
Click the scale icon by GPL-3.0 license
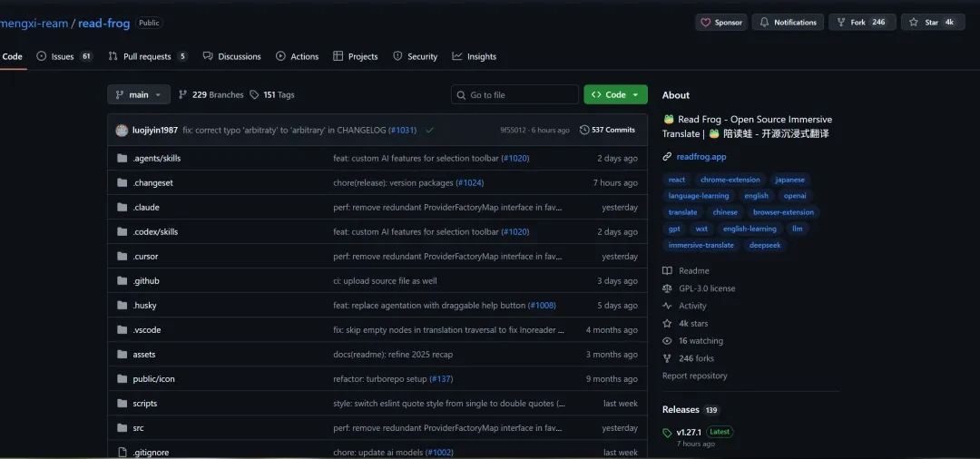[x=667, y=288]
